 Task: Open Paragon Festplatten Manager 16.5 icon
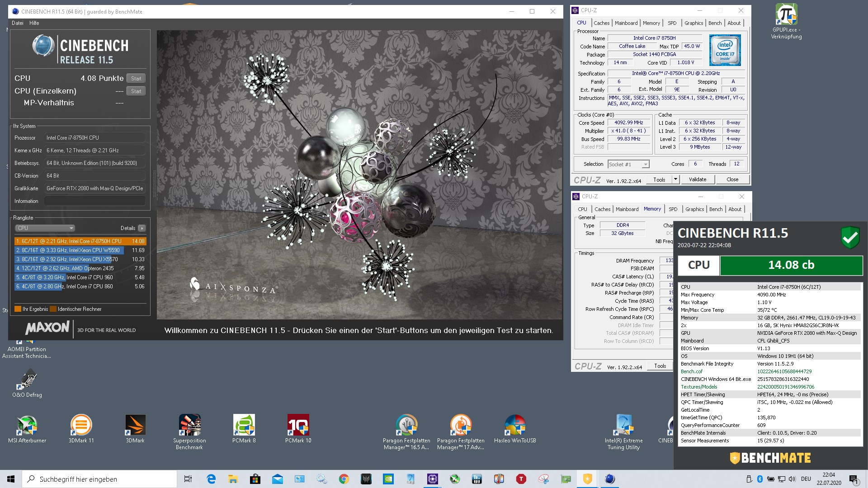tap(406, 432)
